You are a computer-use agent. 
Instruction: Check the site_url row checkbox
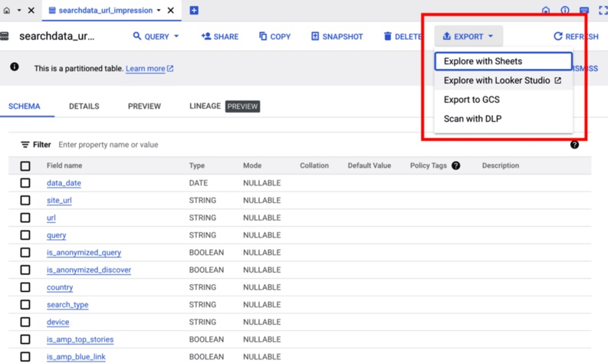(x=25, y=201)
